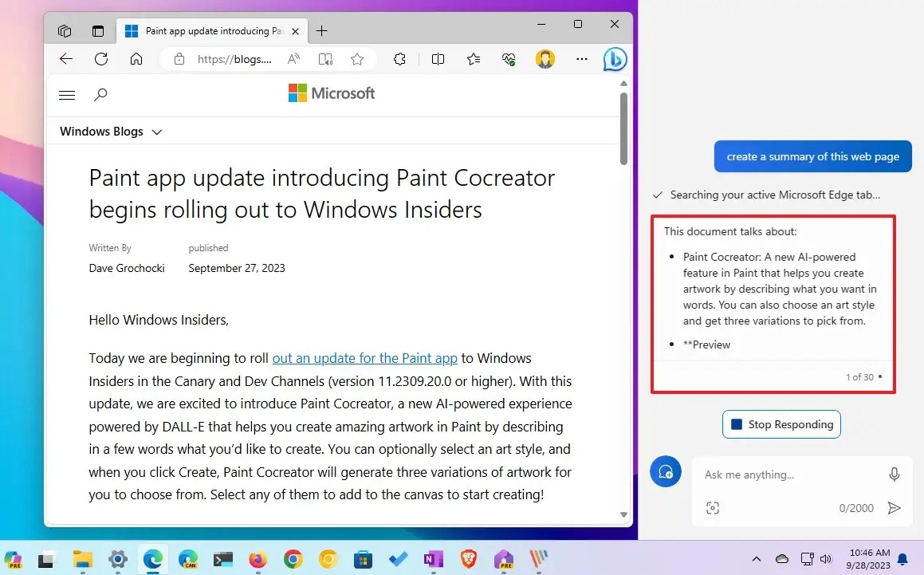Image resolution: width=924 pixels, height=575 pixels.
Task: Close the Paint app update tab
Action: tap(295, 31)
